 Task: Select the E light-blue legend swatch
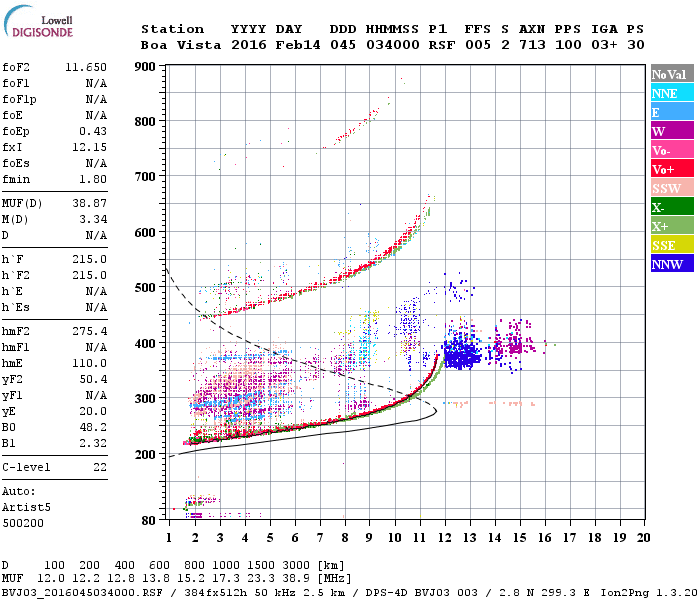pyautogui.click(x=672, y=112)
